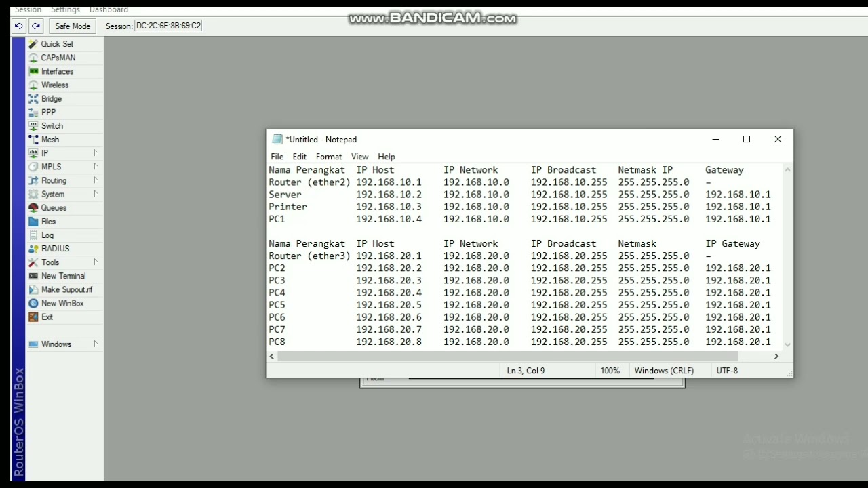Open the PPP icon in sidebar

pos(33,112)
